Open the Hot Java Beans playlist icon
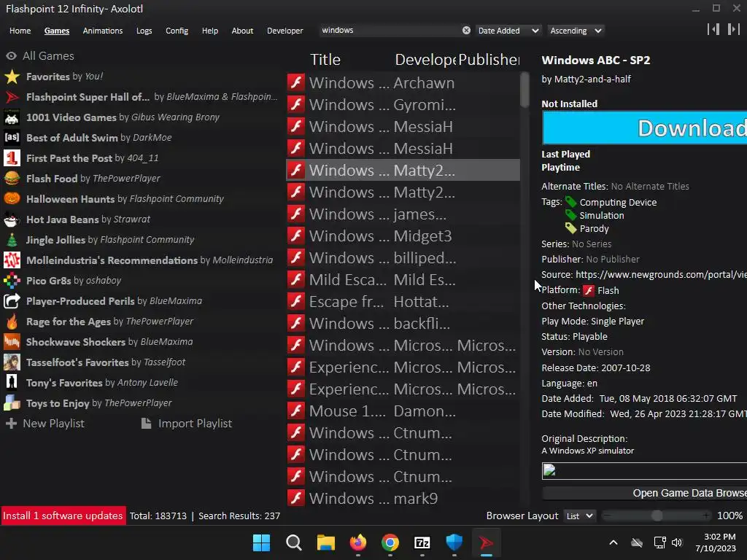This screenshot has width=747, height=560. pyautogui.click(x=12, y=219)
